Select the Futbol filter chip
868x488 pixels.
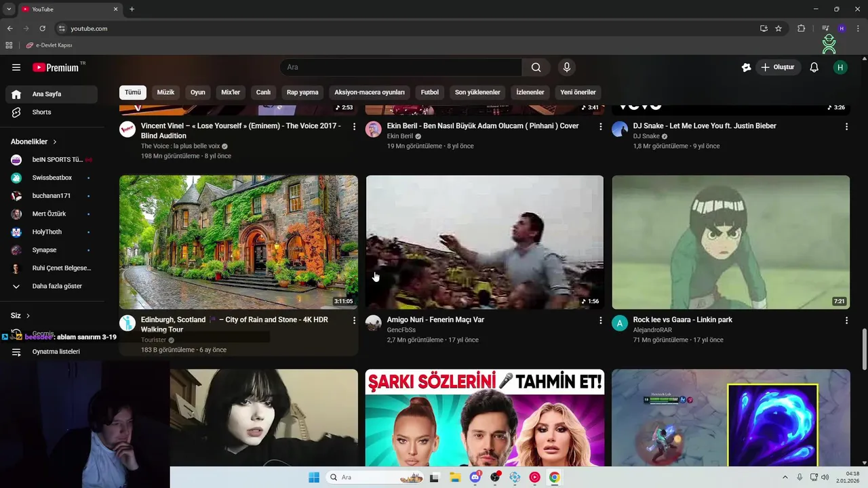(x=430, y=92)
